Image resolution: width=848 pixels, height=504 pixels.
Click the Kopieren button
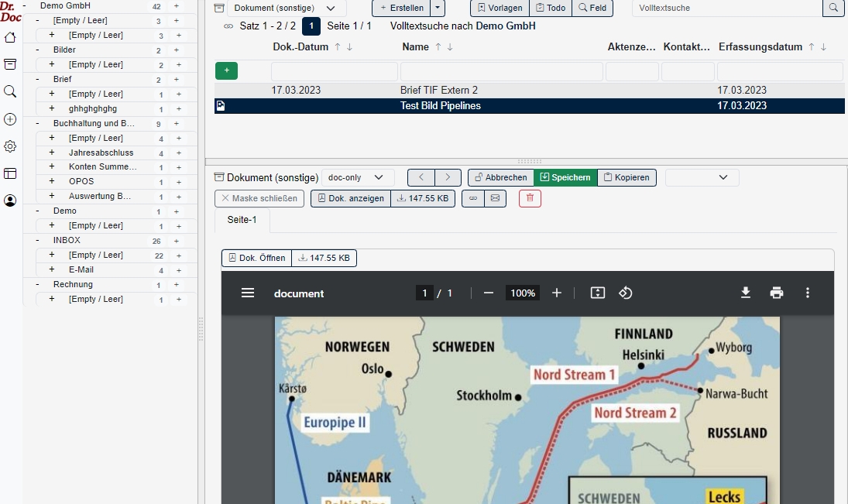point(627,177)
